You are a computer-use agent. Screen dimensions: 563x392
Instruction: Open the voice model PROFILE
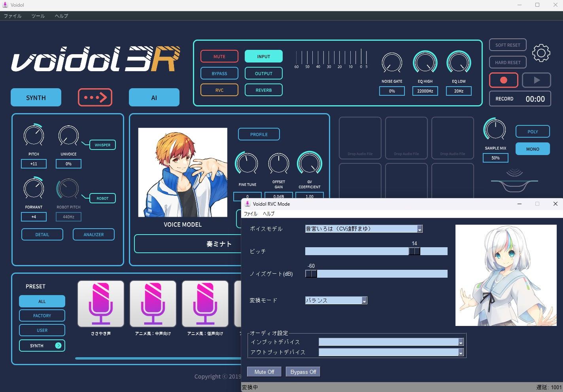pyautogui.click(x=259, y=134)
